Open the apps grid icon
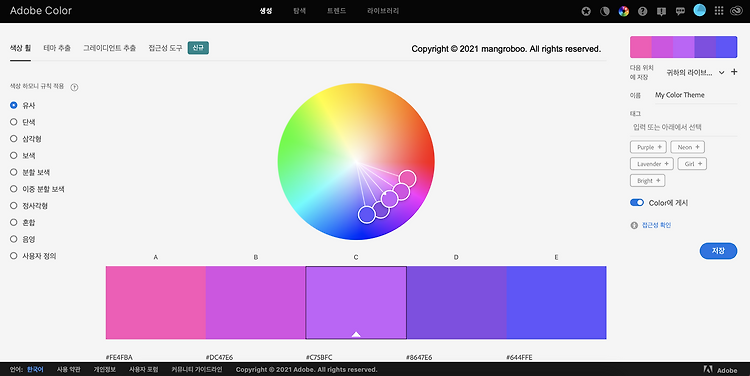750x376 pixels. (718, 11)
